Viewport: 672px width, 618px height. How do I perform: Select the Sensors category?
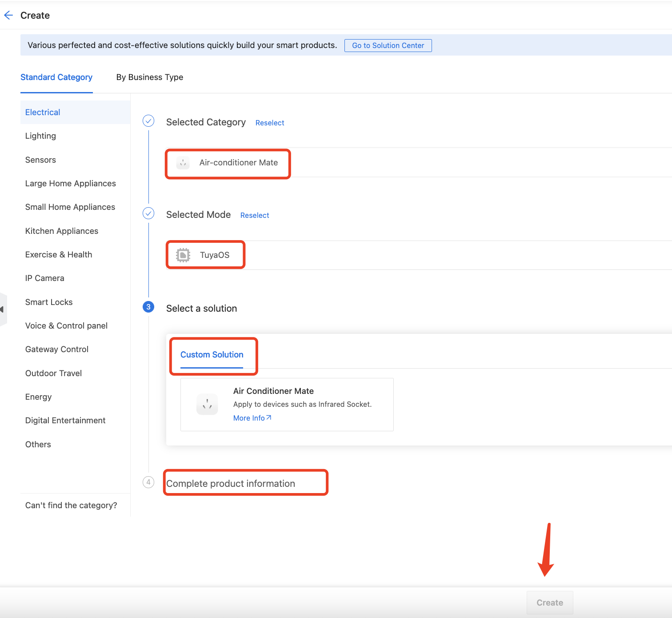[75, 160]
